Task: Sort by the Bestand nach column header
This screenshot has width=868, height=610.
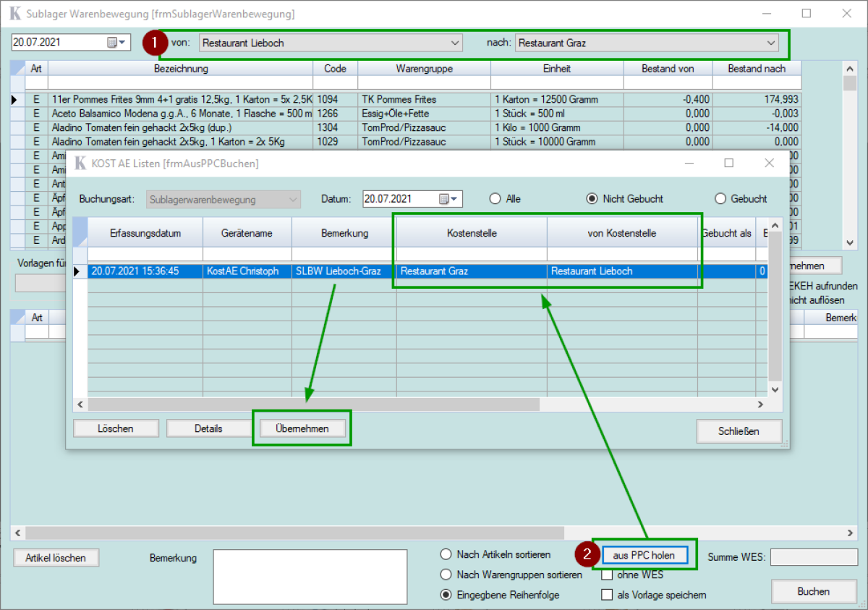Action: [757, 69]
